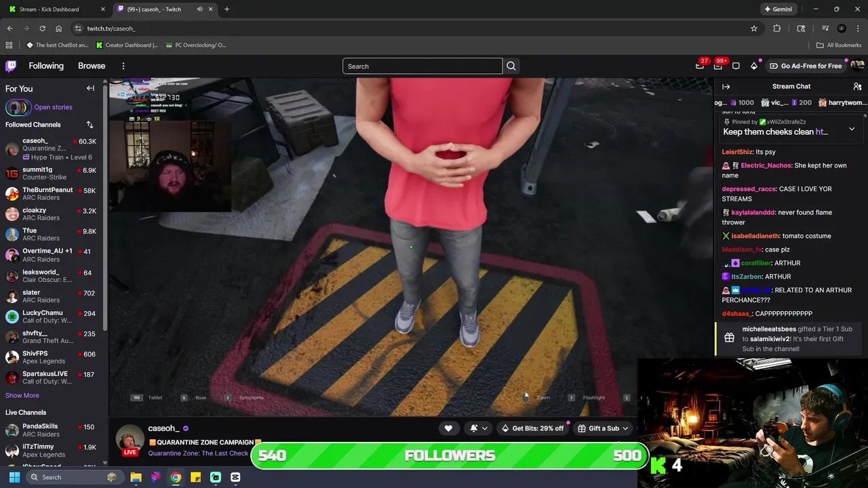
Task: Collapse the Stream Chat panel
Action: 726,87
